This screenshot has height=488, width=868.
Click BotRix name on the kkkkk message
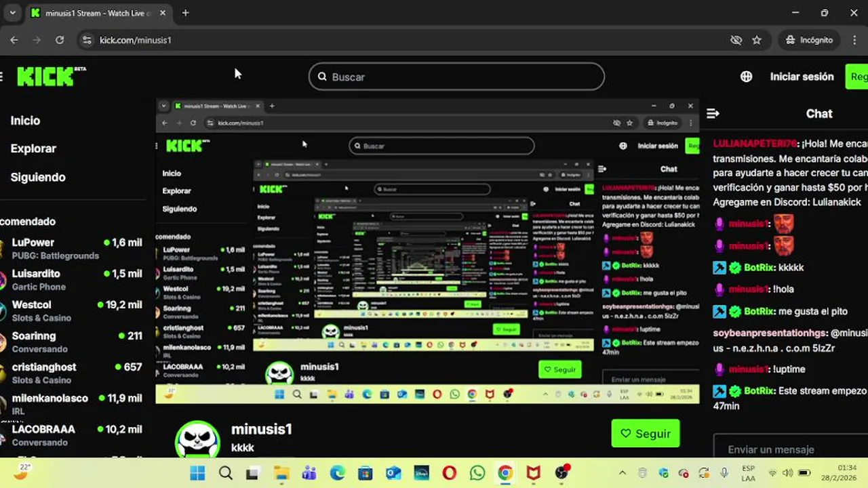click(x=759, y=268)
